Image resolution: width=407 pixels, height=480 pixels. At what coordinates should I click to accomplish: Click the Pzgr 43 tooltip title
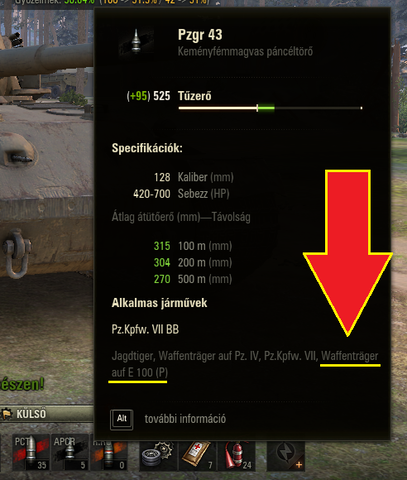[200, 35]
